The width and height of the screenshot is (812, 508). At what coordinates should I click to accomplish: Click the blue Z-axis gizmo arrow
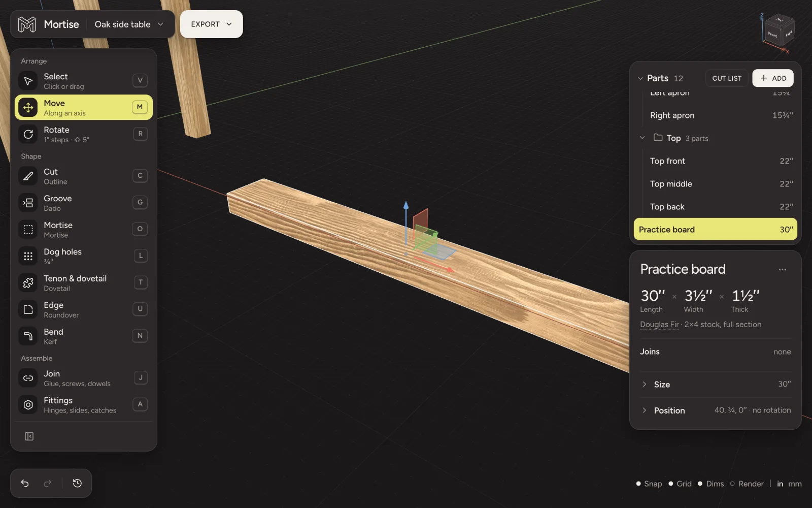point(406,205)
